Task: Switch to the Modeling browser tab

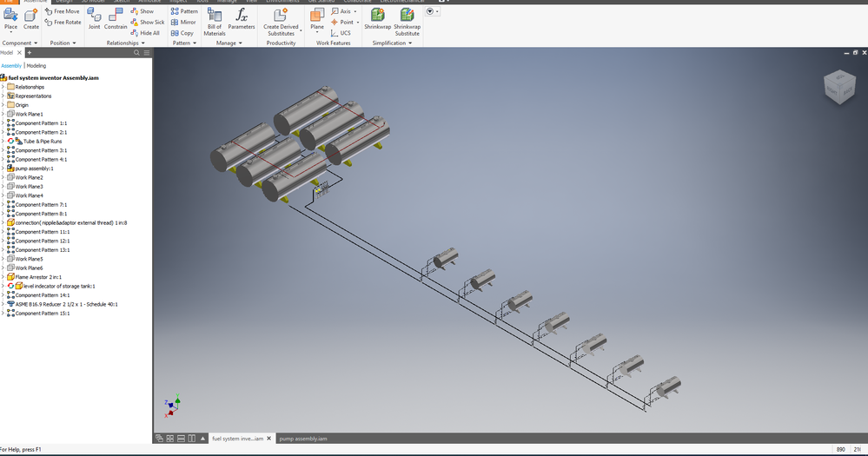Action: point(36,65)
